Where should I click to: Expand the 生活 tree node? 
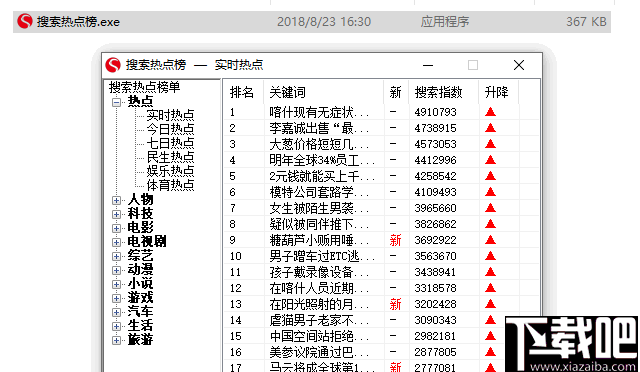click(116, 326)
